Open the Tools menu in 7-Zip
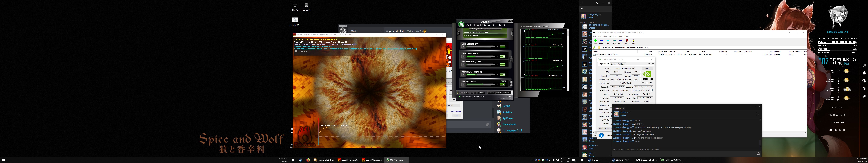868x163 pixels. click(620, 36)
